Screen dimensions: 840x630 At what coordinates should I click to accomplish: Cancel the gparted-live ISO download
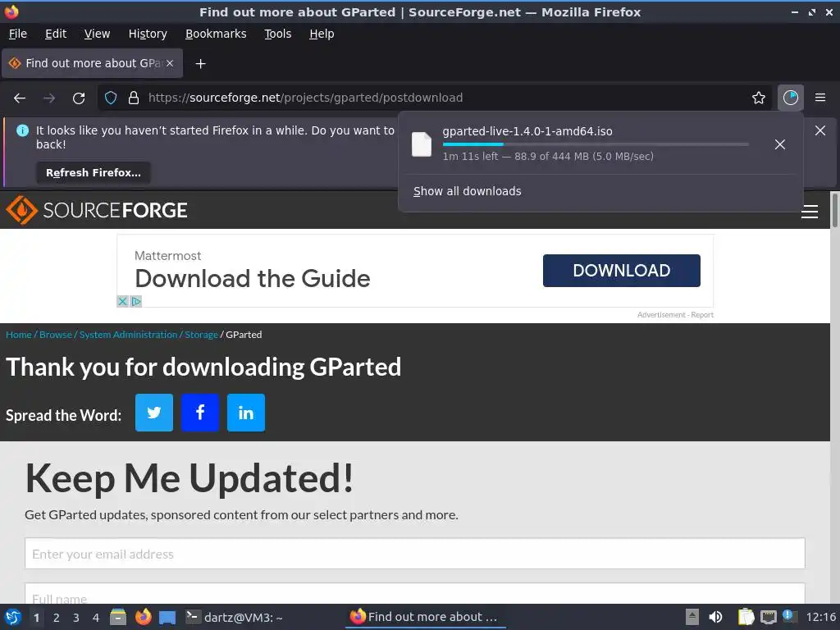[780, 144]
